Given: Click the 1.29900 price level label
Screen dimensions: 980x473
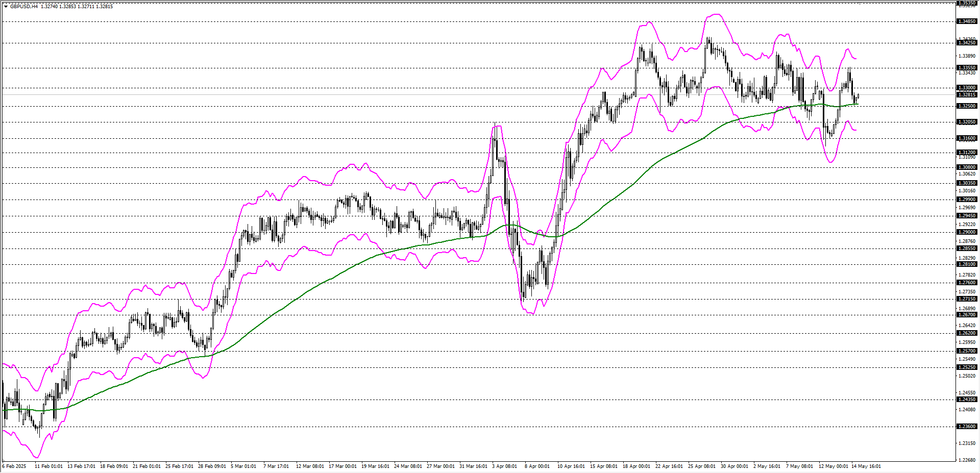Looking at the screenshot, I should pyautogui.click(x=967, y=200).
